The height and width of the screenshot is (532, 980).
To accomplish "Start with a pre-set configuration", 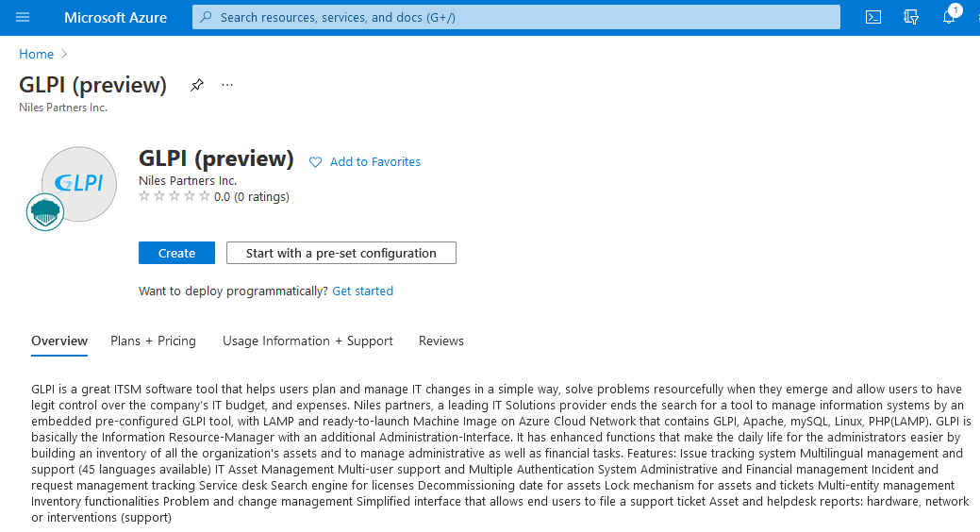I will [x=341, y=253].
